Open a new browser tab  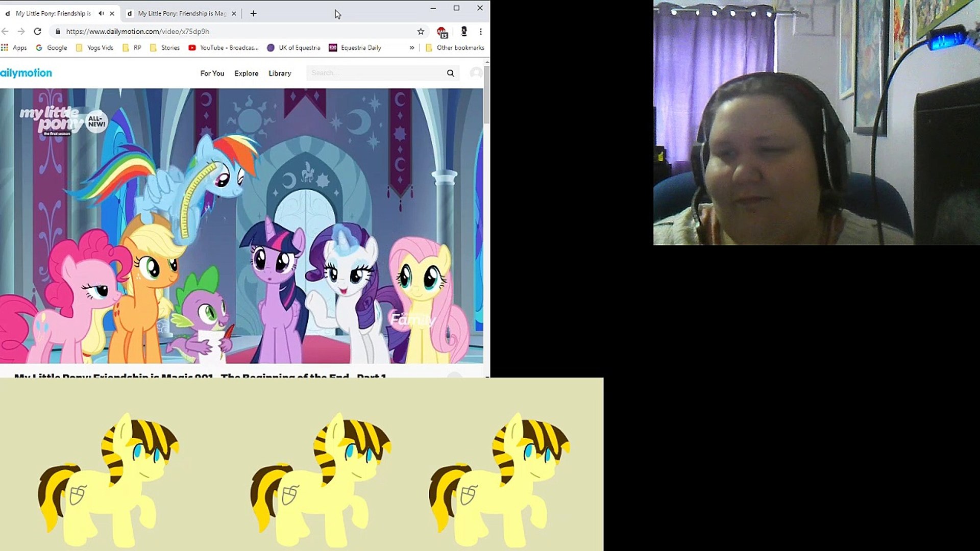coord(253,14)
